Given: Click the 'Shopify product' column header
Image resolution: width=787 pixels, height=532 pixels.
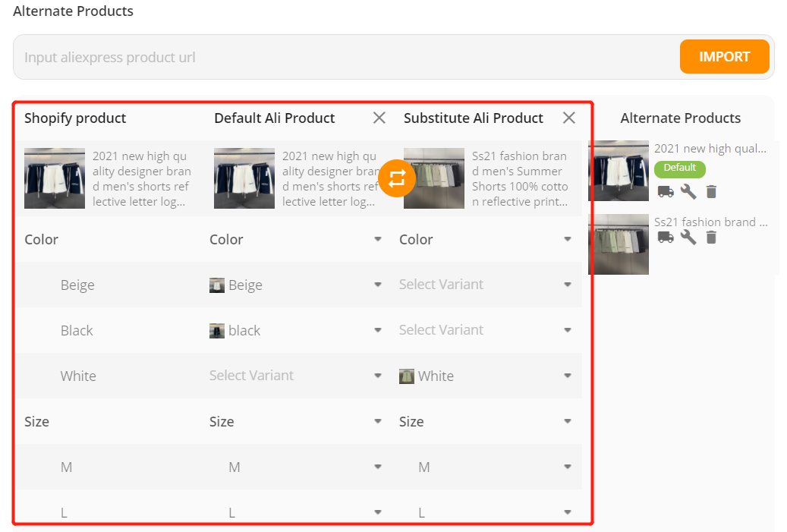Looking at the screenshot, I should click(75, 118).
